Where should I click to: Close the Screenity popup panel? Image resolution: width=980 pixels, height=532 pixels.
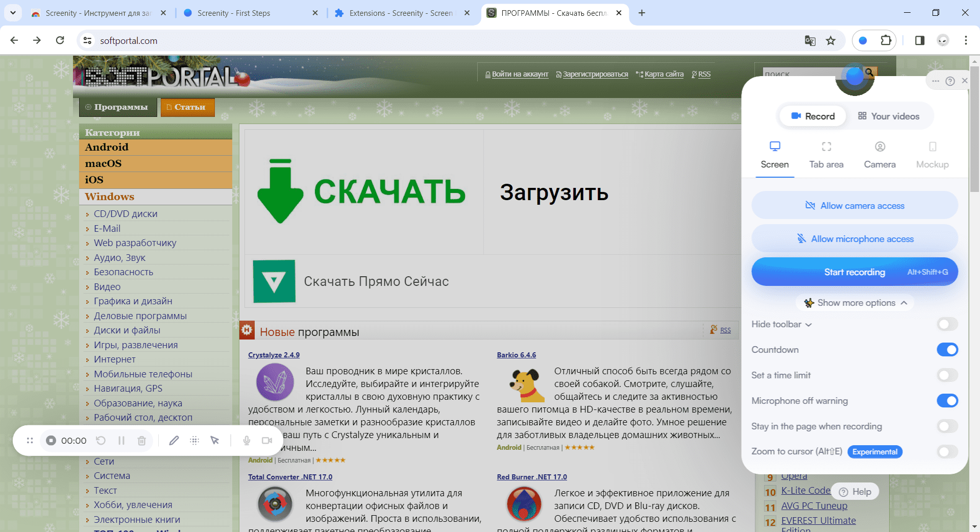[964, 81]
